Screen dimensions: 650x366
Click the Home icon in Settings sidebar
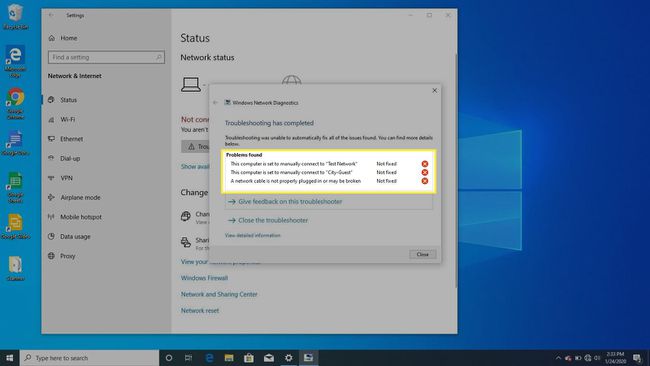pyautogui.click(x=52, y=38)
